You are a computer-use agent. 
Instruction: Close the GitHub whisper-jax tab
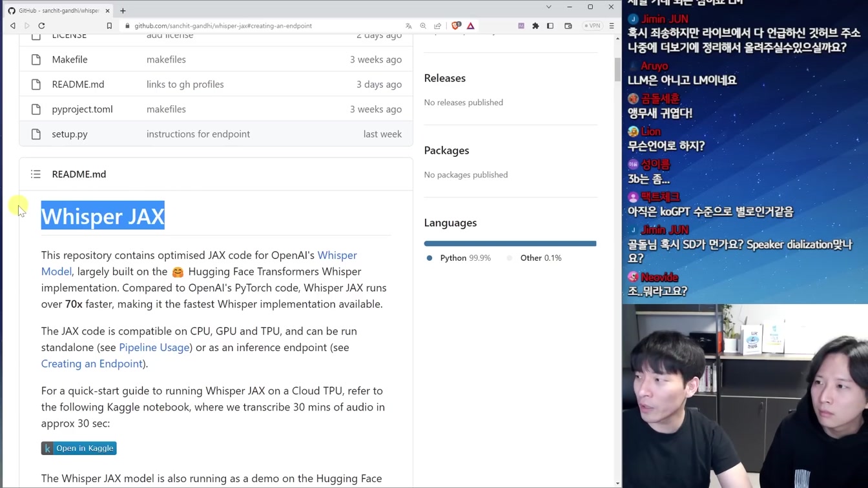click(x=107, y=10)
